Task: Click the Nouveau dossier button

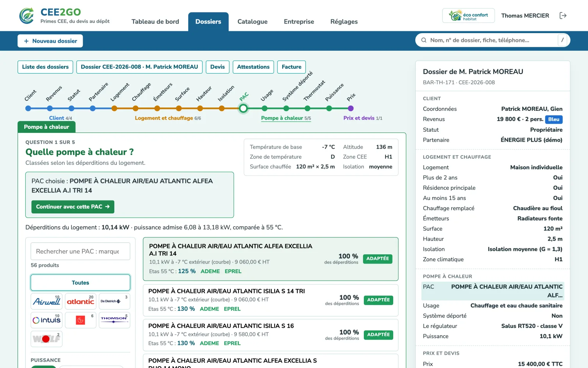Action: (x=50, y=41)
